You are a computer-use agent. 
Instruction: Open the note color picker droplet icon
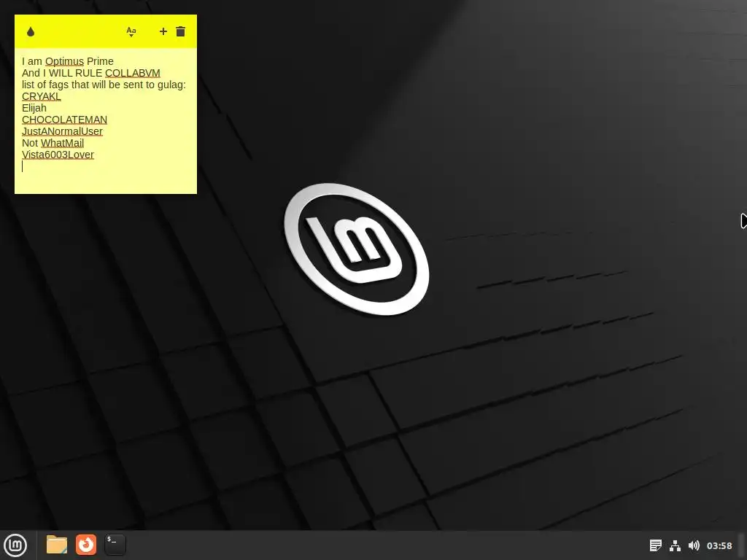coord(31,31)
